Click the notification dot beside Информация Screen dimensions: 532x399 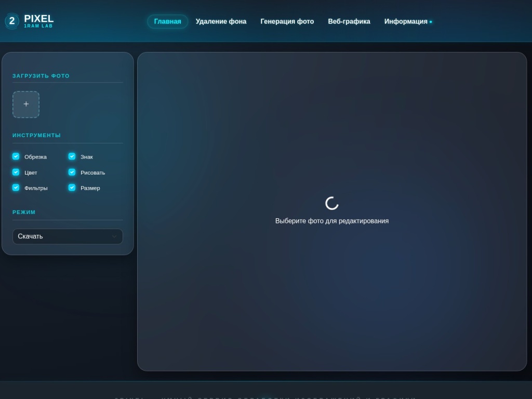pos(431,22)
